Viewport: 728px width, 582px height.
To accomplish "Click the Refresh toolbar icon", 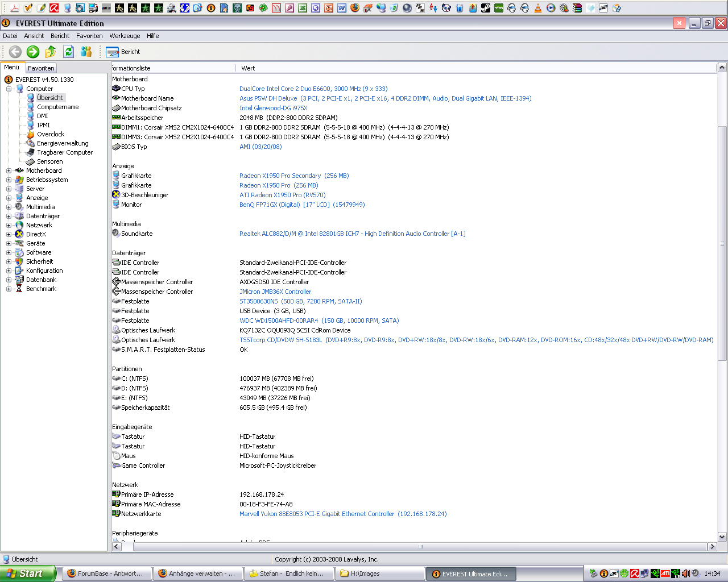I will click(68, 52).
